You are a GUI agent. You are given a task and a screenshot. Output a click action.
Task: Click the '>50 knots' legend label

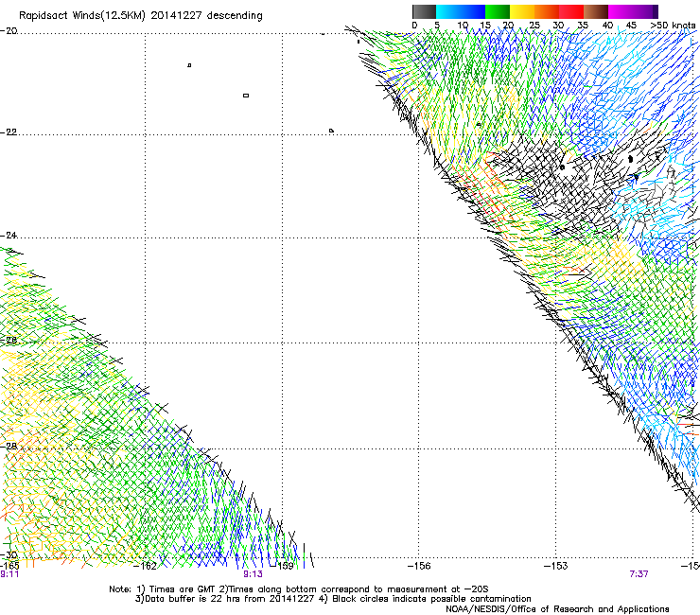pos(674,26)
